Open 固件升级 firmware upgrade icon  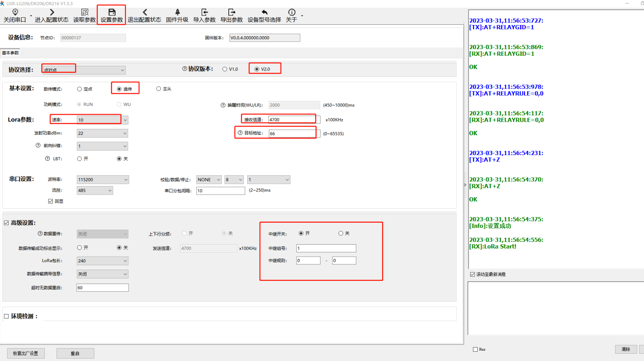coord(177,12)
